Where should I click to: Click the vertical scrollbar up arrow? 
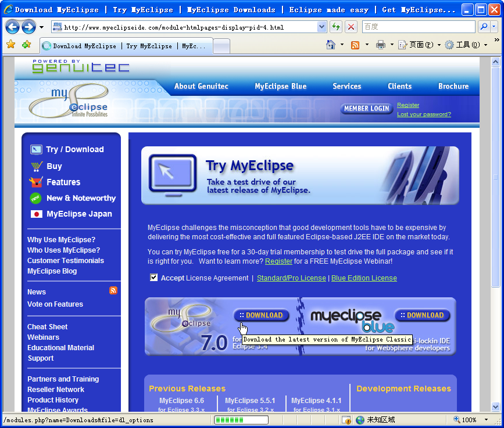pyautogui.click(x=495, y=62)
